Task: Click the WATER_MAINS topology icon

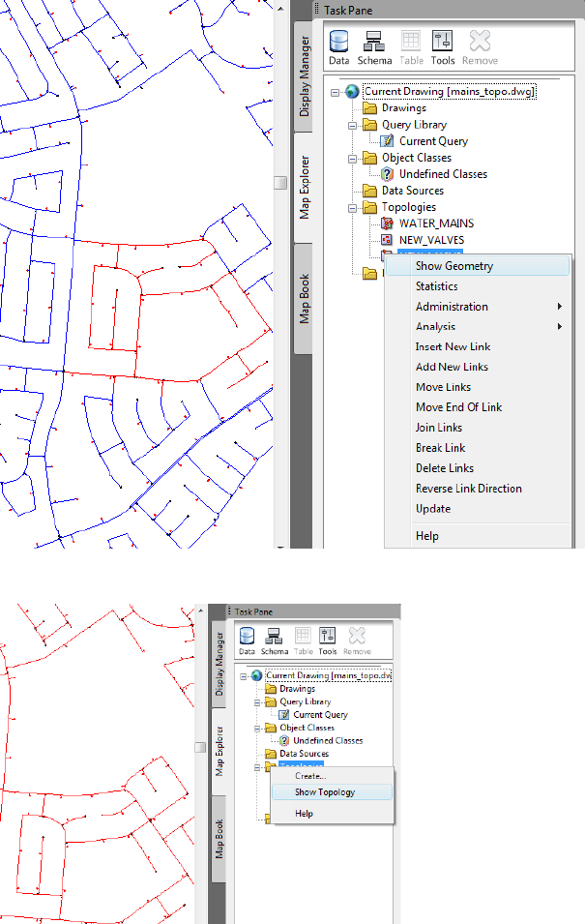Action: tap(387, 224)
